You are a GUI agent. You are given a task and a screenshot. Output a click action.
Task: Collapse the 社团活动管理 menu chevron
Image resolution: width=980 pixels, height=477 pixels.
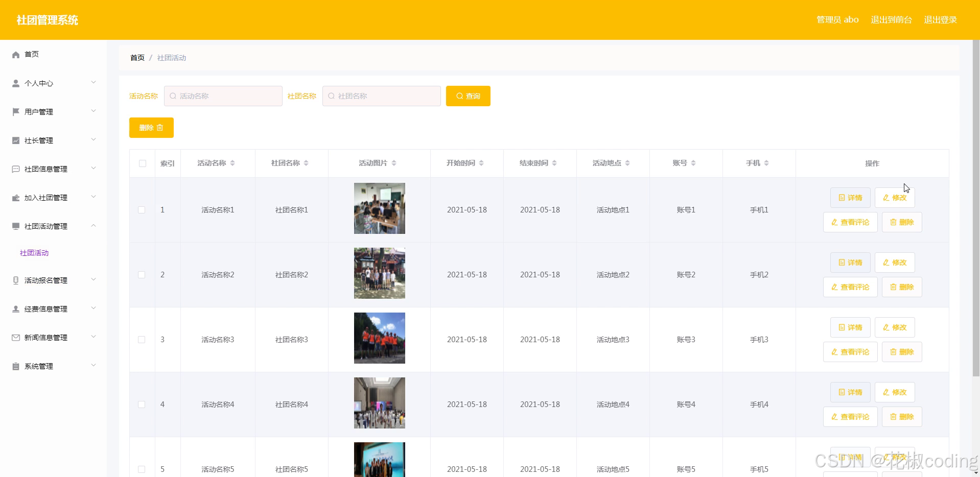tap(94, 225)
